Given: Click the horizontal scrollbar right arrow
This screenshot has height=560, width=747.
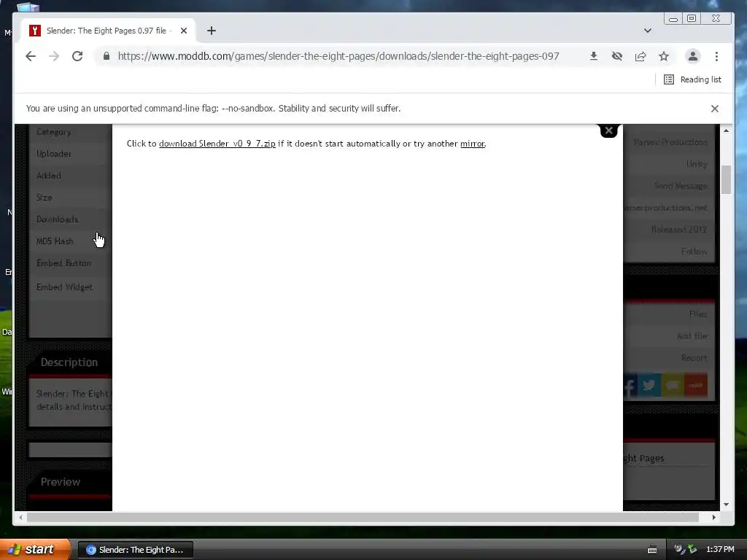Looking at the screenshot, I should 713,517.
